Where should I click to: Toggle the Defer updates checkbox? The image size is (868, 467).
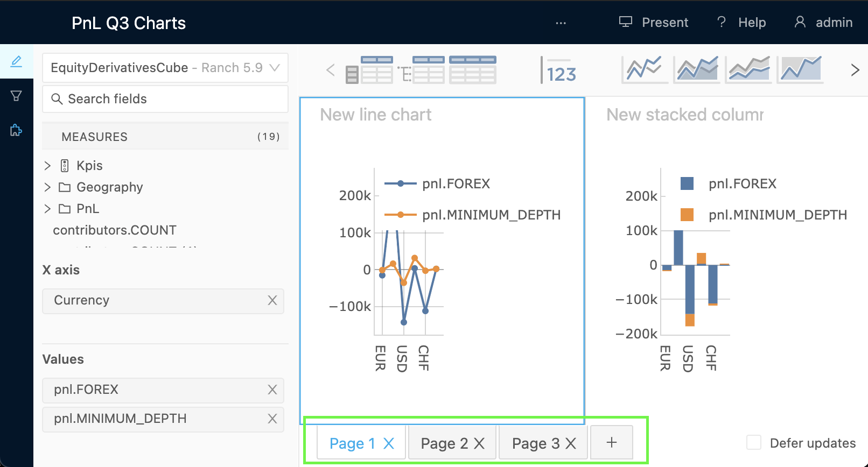tap(754, 443)
